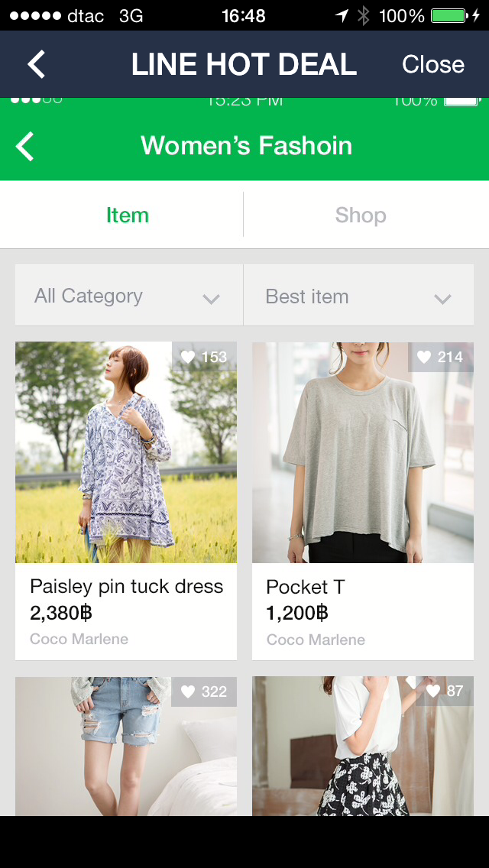Expand the Best item sort dropdown
Viewport: 489px width, 868px height.
click(358, 296)
